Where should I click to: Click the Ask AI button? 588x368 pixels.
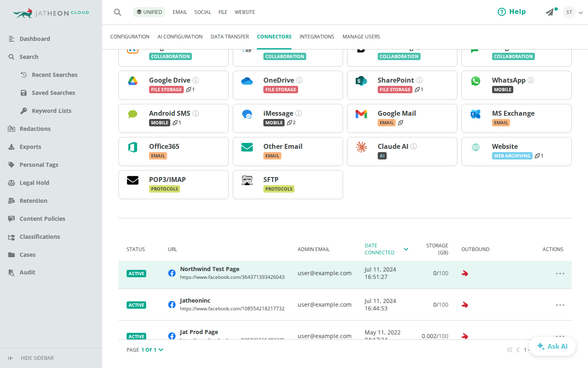[552, 346]
